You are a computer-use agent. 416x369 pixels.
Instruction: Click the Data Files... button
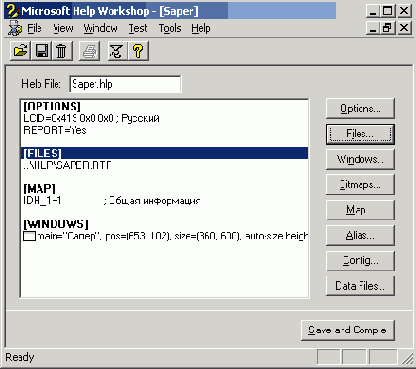coord(360,286)
